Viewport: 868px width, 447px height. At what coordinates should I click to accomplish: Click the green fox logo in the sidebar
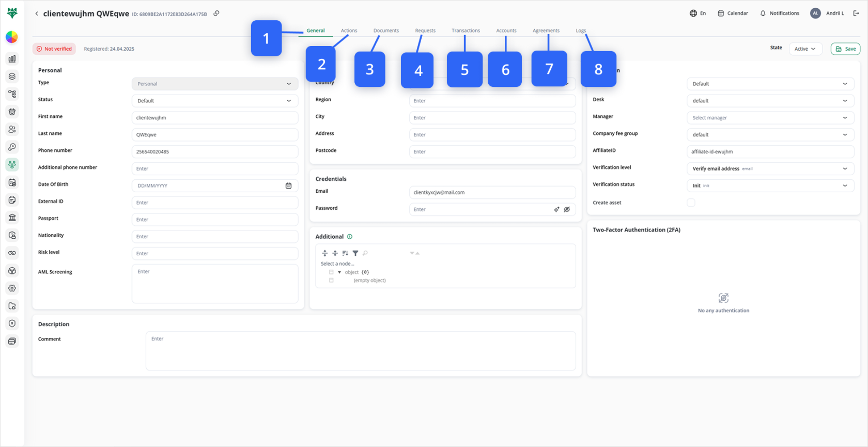click(12, 13)
